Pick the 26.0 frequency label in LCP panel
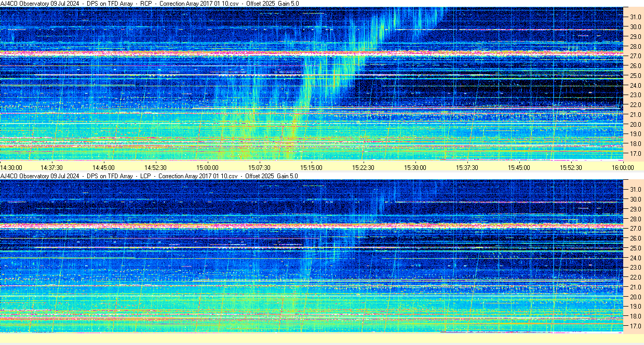Image resolution: width=644 pixels, height=345 pixels. pos(636,238)
